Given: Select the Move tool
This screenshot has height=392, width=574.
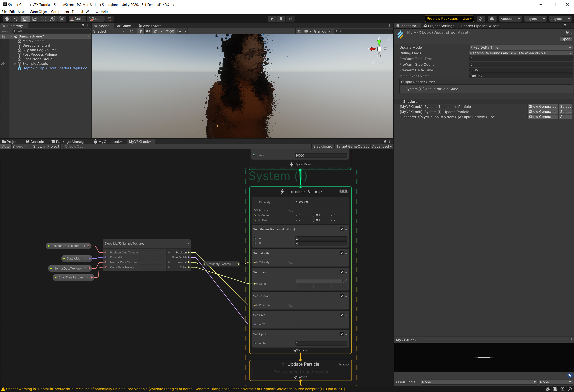Looking at the screenshot, I should (16, 19).
